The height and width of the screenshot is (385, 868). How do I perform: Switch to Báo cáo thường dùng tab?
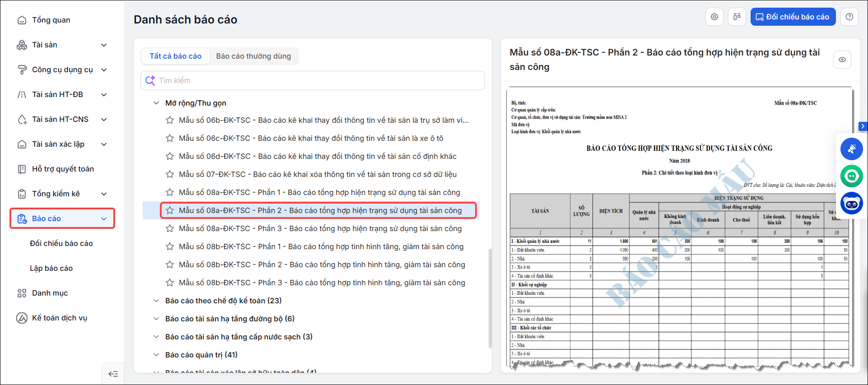pyautogui.click(x=253, y=56)
